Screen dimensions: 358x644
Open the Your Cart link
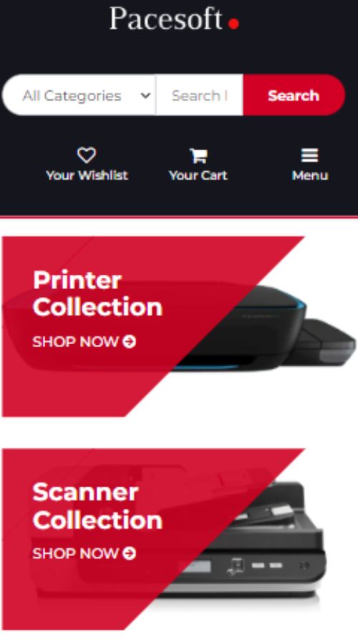click(x=198, y=175)
